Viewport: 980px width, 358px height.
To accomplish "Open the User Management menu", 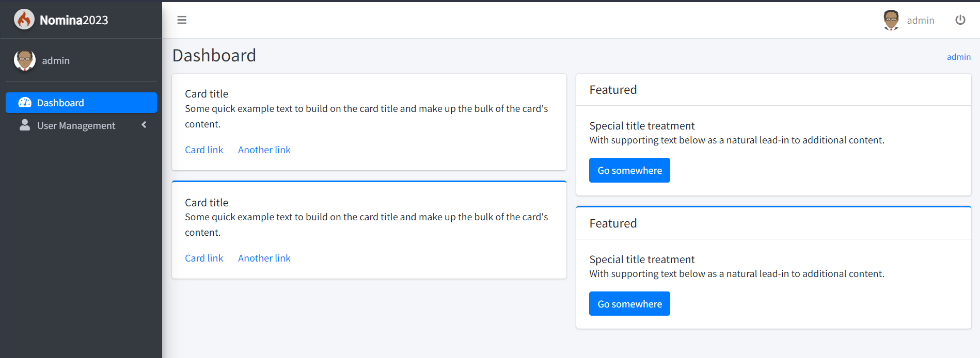I will click(76, 125).
